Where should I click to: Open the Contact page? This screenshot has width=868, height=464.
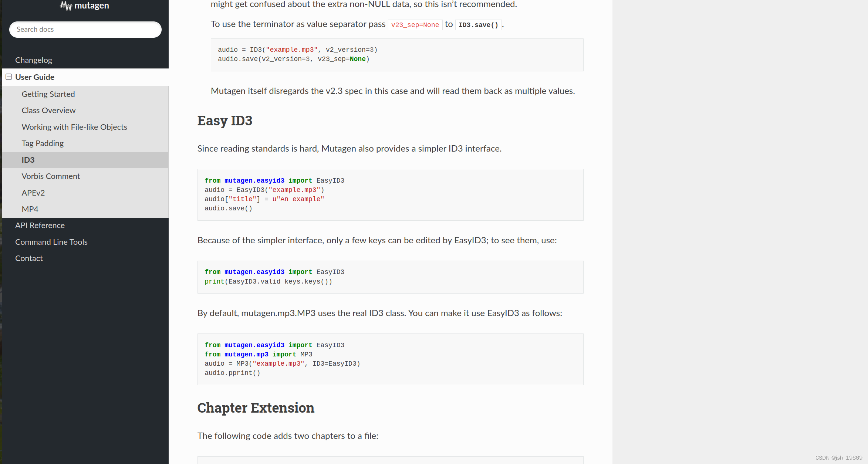(x=29, y=258)
